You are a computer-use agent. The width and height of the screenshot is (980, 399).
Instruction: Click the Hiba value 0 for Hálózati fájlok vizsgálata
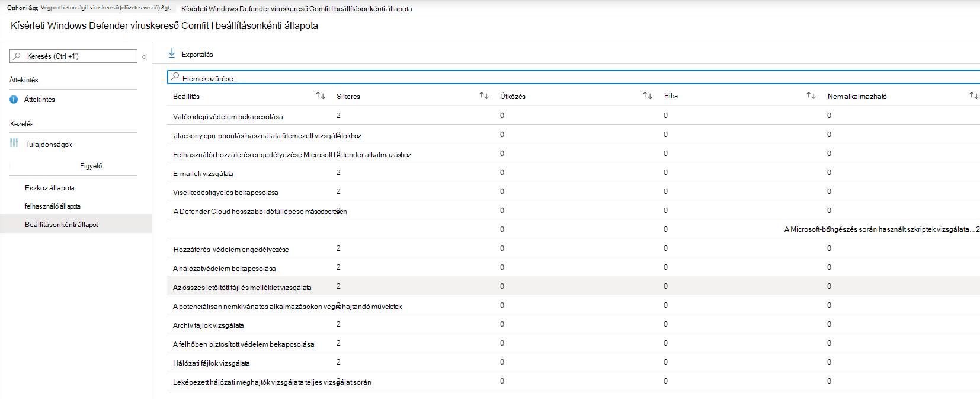point(665,362)
